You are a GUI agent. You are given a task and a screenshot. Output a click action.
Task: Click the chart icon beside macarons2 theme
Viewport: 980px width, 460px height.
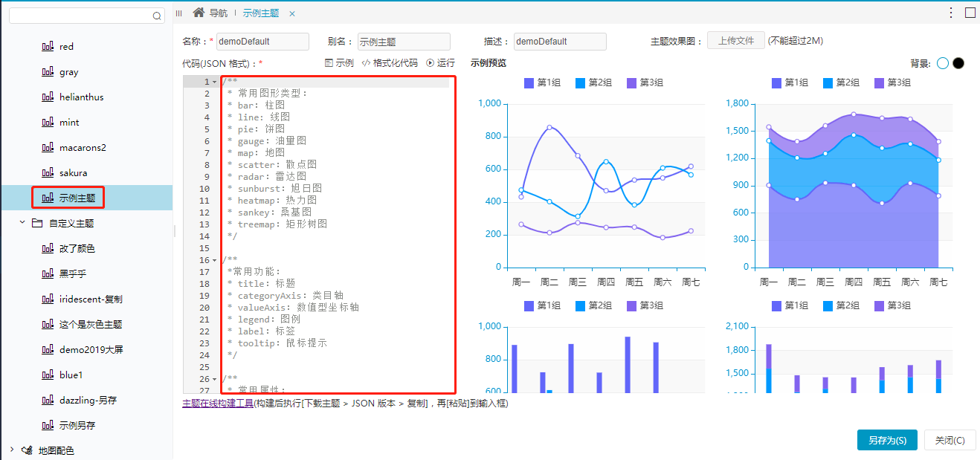(x=48, y=148)
